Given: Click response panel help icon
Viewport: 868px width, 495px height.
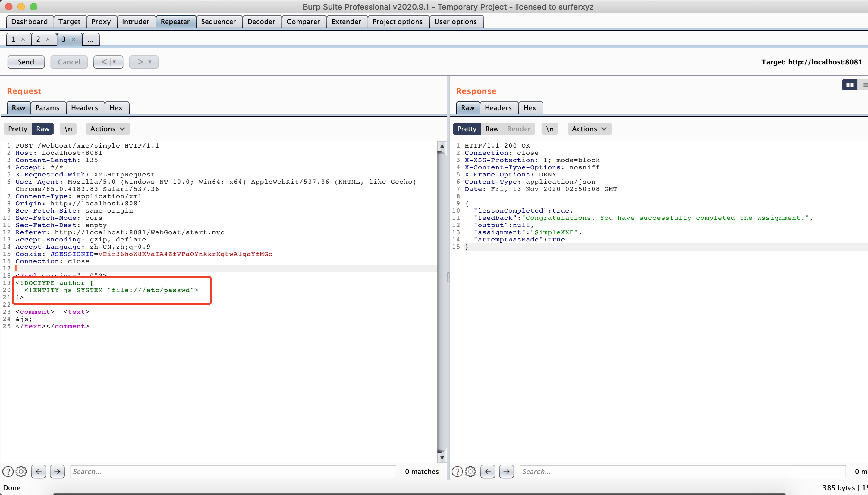Looking at the screenshot, I should pos(457,471).
